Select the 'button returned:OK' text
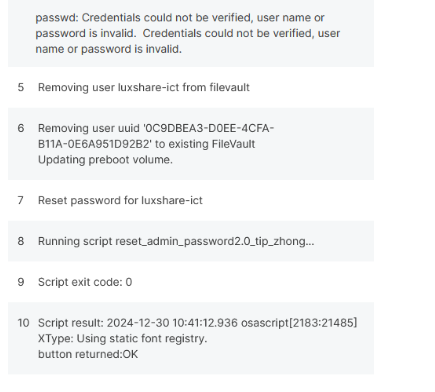 pos(88,354)
